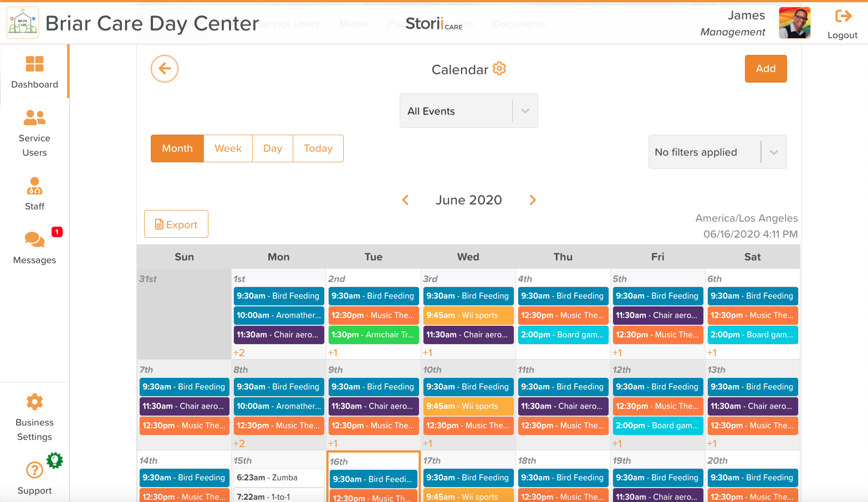Open the Calendar settings gear
868x502 pixels.
498,68
